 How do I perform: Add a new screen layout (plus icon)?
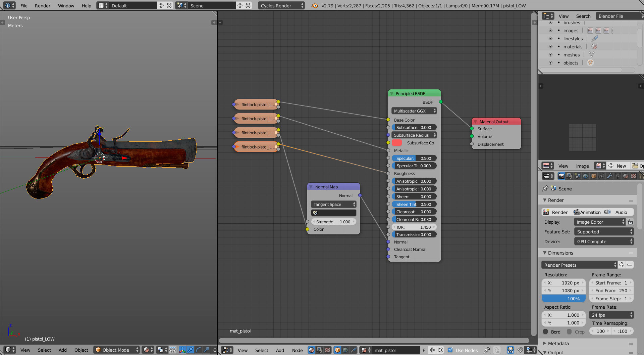coord(161,5)
